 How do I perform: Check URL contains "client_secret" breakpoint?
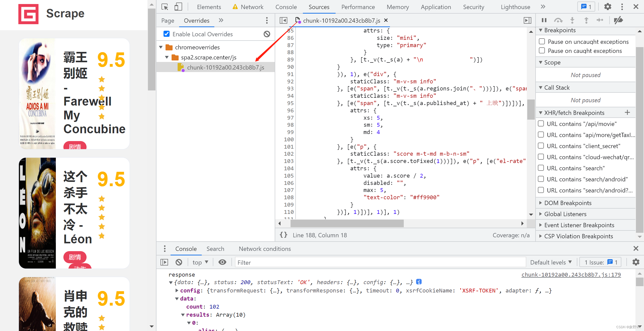541,146
